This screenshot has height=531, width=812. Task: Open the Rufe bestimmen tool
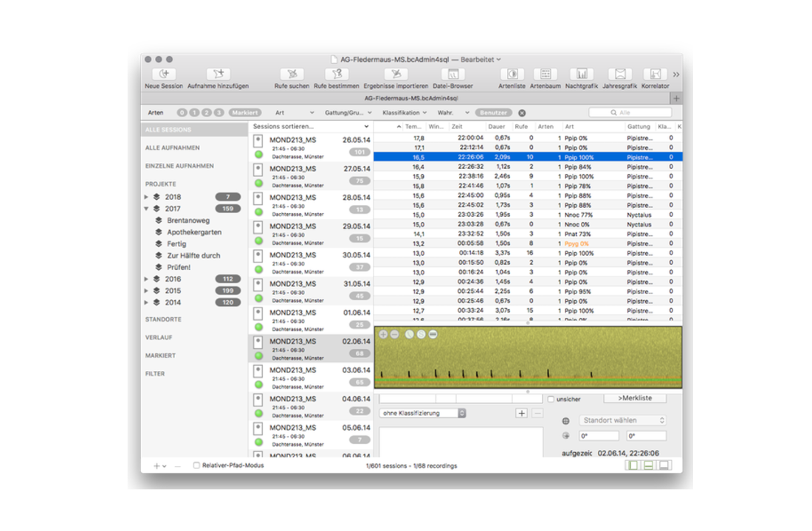337,74
